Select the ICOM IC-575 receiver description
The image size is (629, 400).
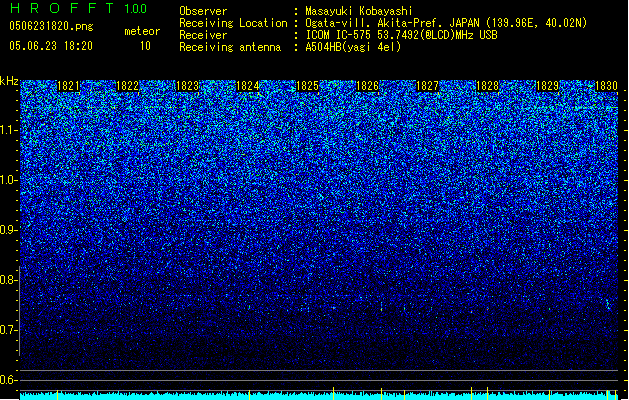click(402, 35)
